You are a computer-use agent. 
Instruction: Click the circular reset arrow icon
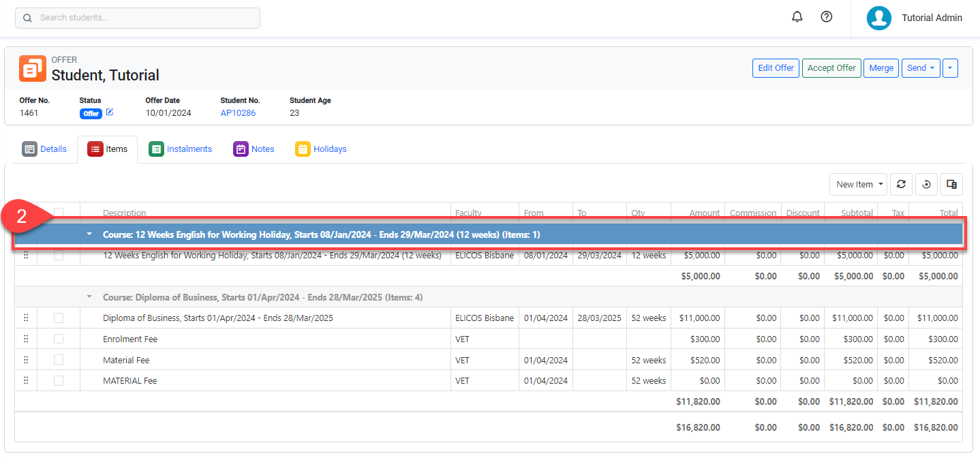926,184
